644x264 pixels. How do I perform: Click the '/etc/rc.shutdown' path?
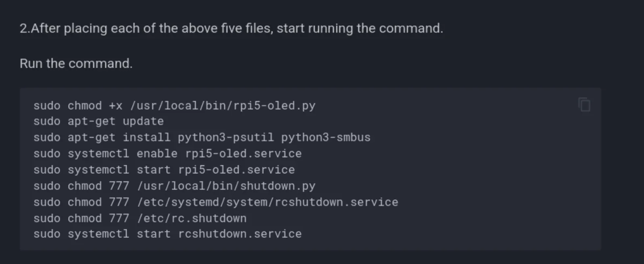(x=192, y=218)
